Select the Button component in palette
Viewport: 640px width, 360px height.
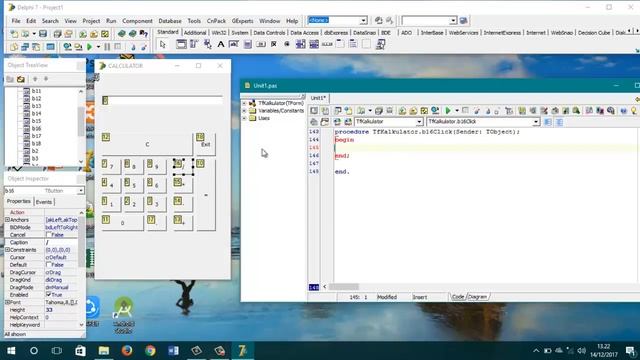(261, 44)
